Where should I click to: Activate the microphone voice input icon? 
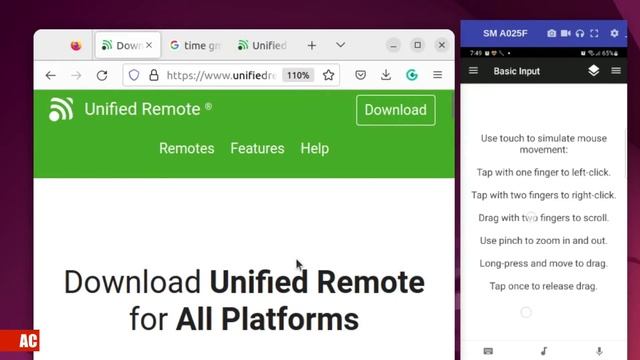(599, 351)
